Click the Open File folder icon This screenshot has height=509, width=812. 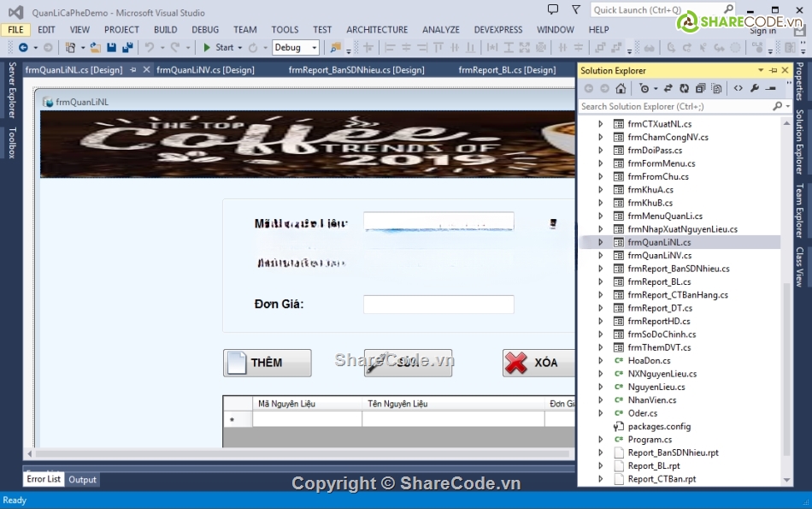point(95,48)
